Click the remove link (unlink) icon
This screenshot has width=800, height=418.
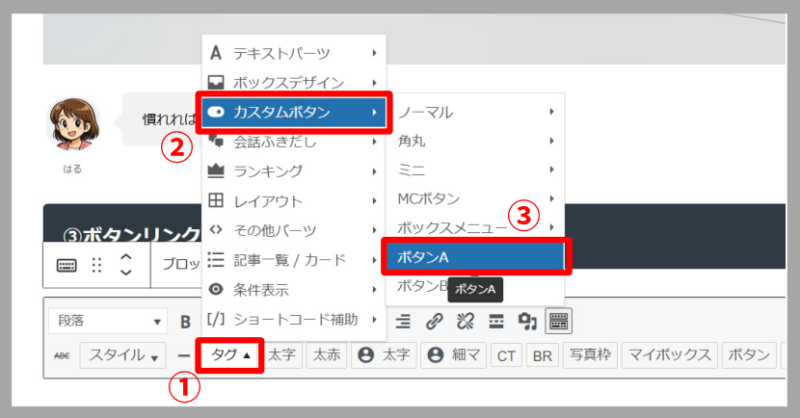click(x=464, y=321)
